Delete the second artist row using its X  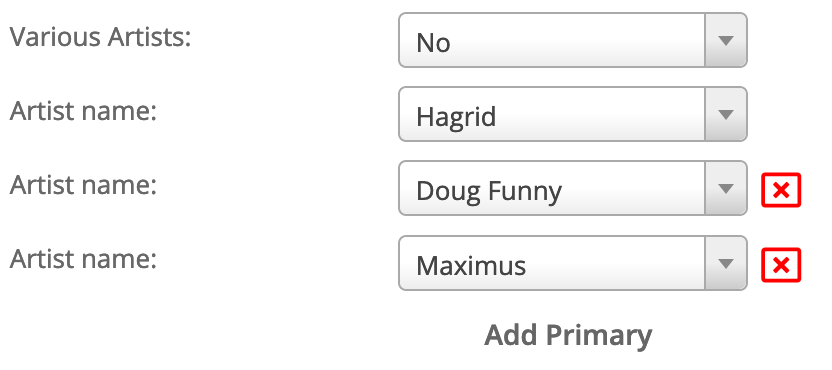pos(781,190)
